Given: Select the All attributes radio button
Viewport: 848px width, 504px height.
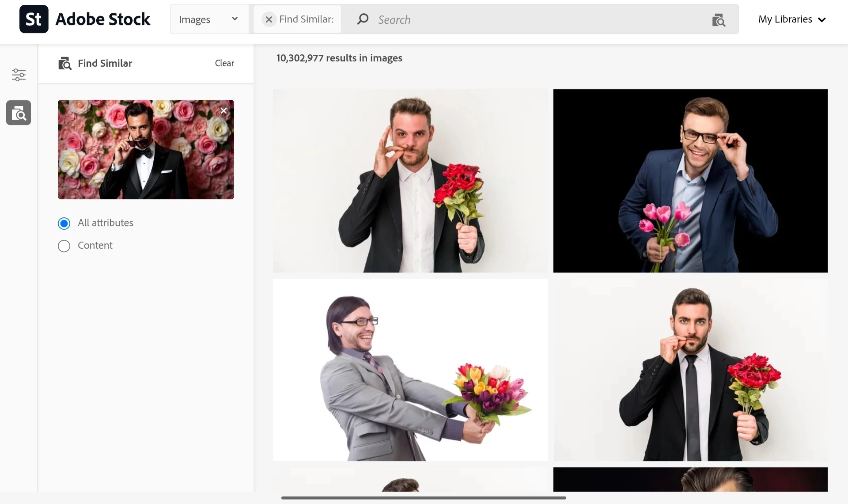Looking at the screenshot, I should (x=64, y=224).
